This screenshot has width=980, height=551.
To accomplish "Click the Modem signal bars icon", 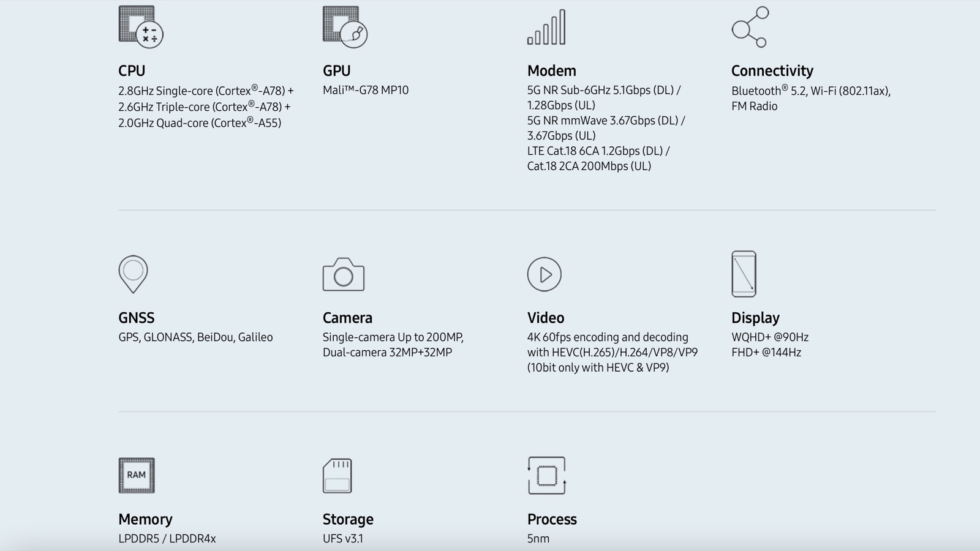I will coord(546,28).
